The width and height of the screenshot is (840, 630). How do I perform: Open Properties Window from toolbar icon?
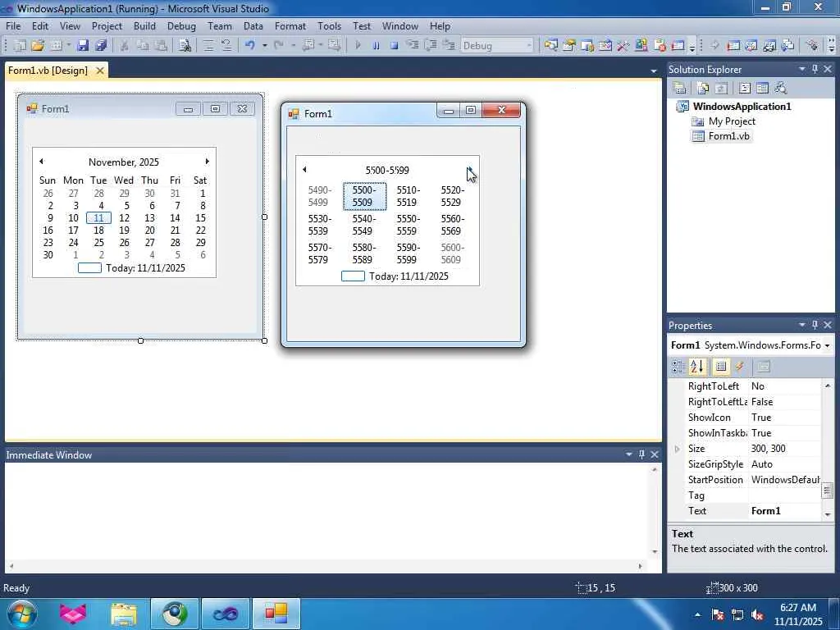[569, 46]
